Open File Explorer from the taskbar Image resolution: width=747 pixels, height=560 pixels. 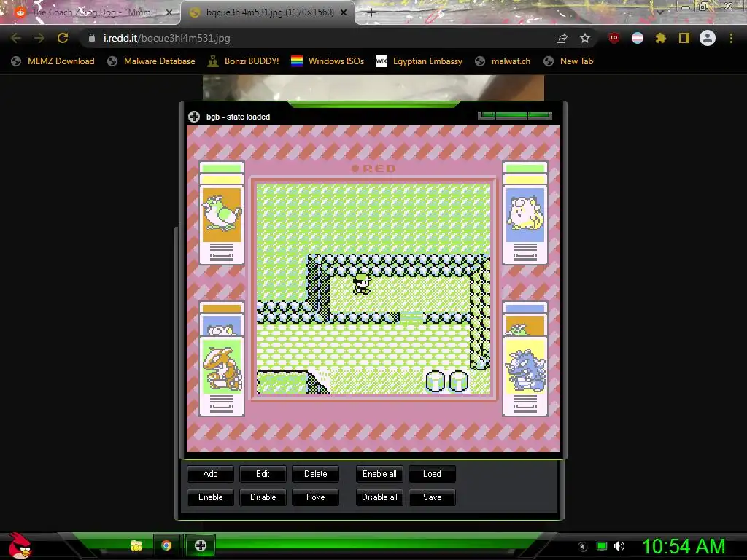136,545
